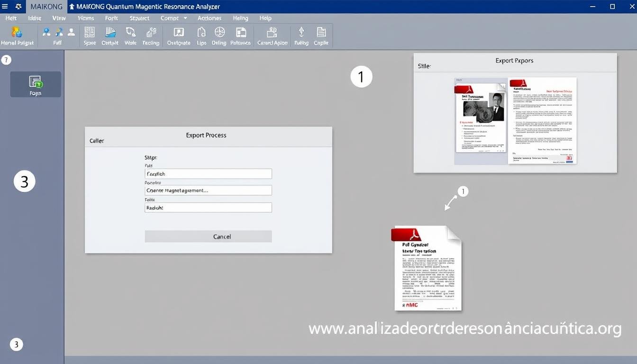Screen dimensions: 637x364
Task: Open the Canard Aplon tool
Action: (x=272, y=33)
